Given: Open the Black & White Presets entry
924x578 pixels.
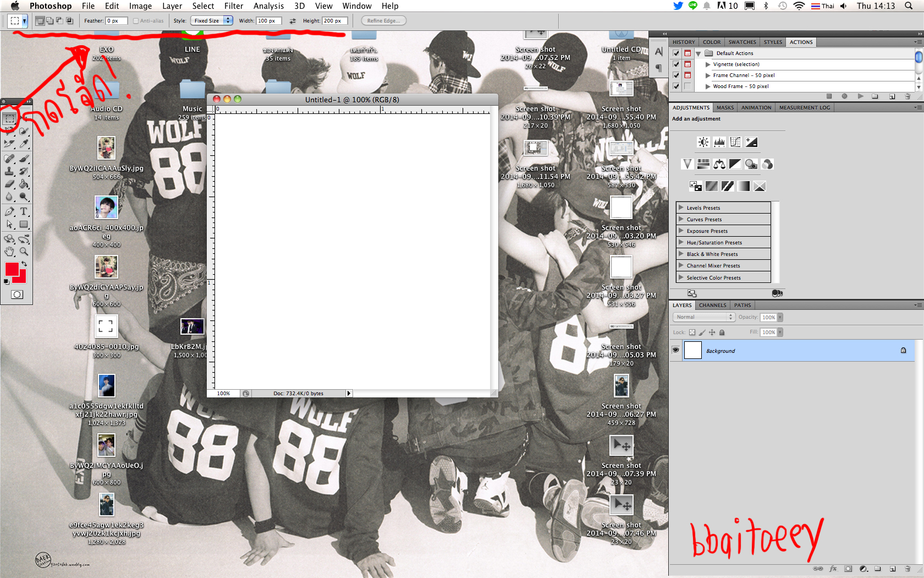Looking at the screenshot, I should pos(723,254).
